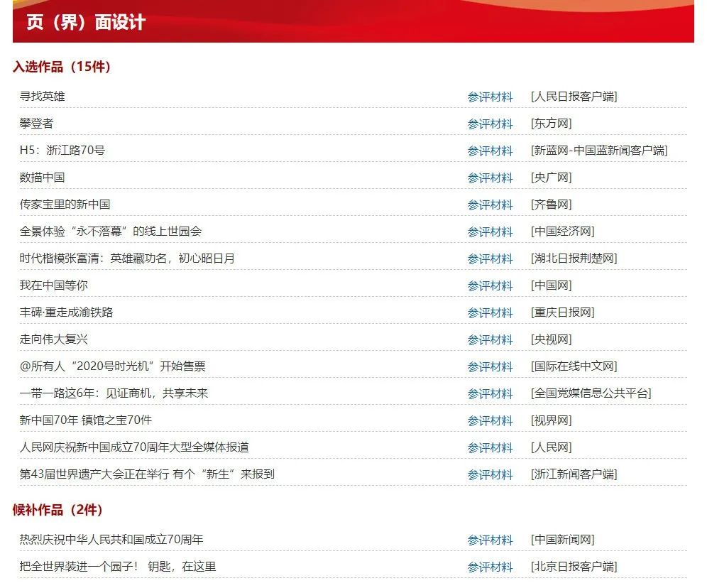Open 参评材料 link for 第43届世界遗产大会 row

[x=490, y=475]
